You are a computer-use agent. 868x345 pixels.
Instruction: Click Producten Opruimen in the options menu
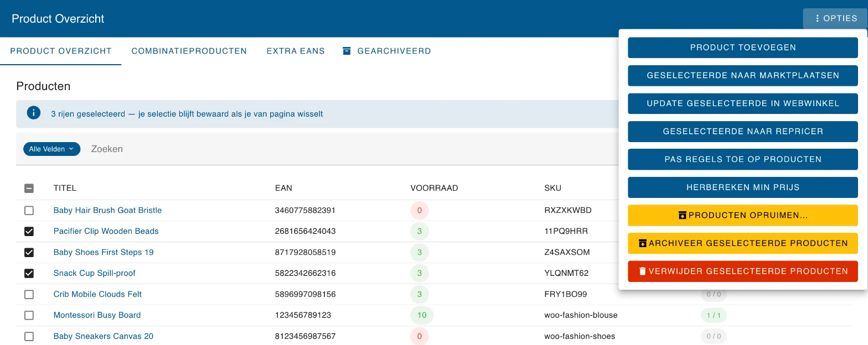(x=743, y=216)
